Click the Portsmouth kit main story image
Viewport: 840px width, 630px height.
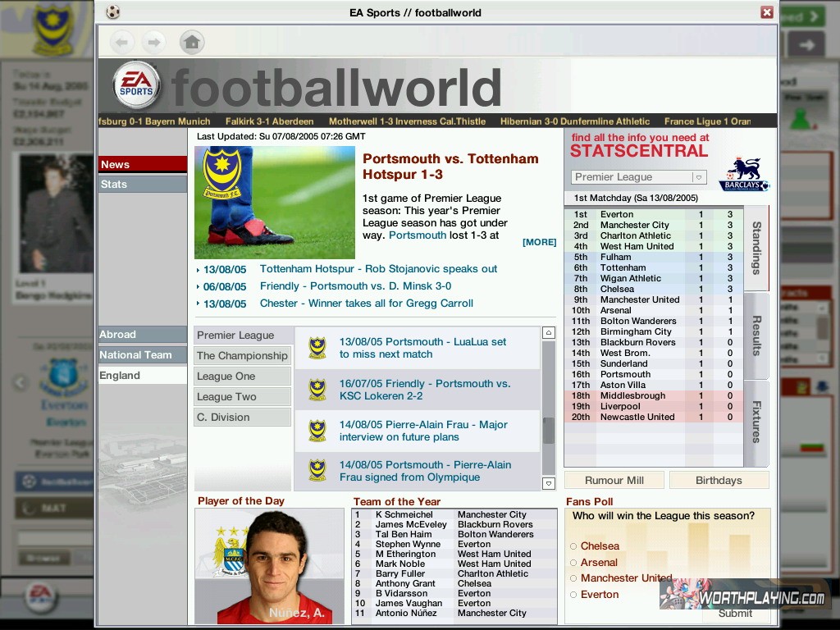(275, 203)
